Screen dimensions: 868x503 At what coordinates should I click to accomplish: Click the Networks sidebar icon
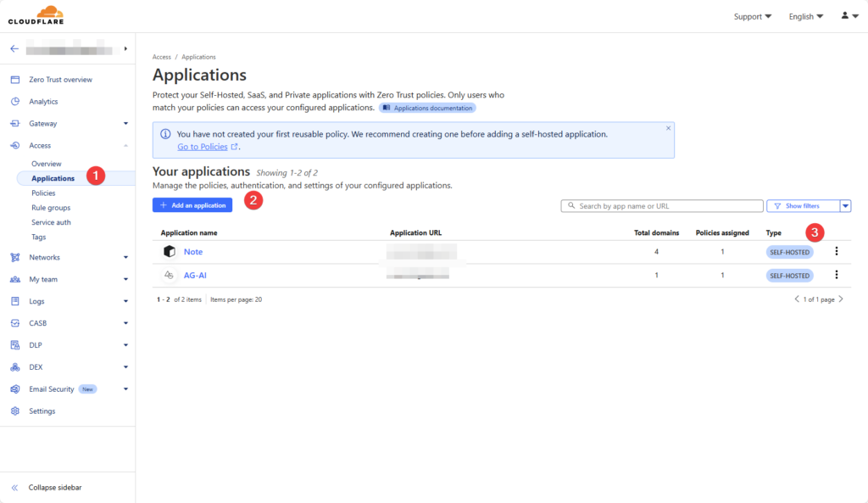click(x=15, y=258)
